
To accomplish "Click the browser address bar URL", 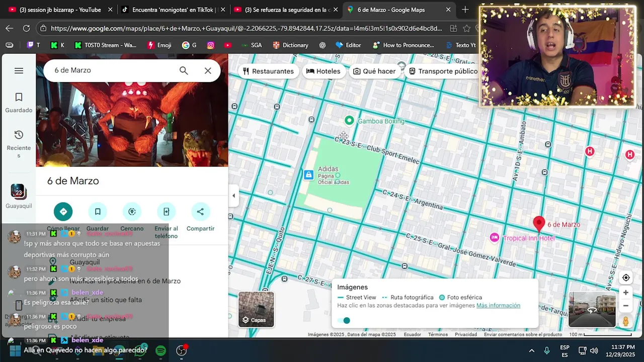I will [247, 29].
